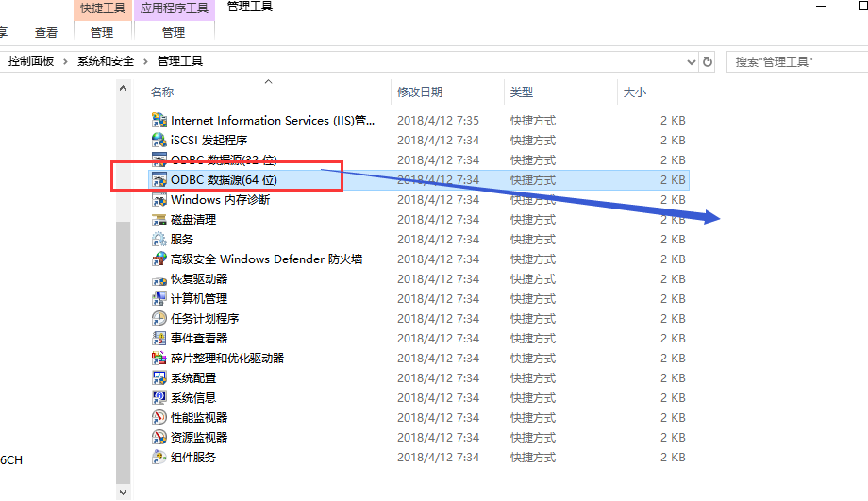Viewport: 868px width, 501px height.
Task: Click the 任务计划程序 clock icon
Action: pyautogui.click(x=159, y=318)
